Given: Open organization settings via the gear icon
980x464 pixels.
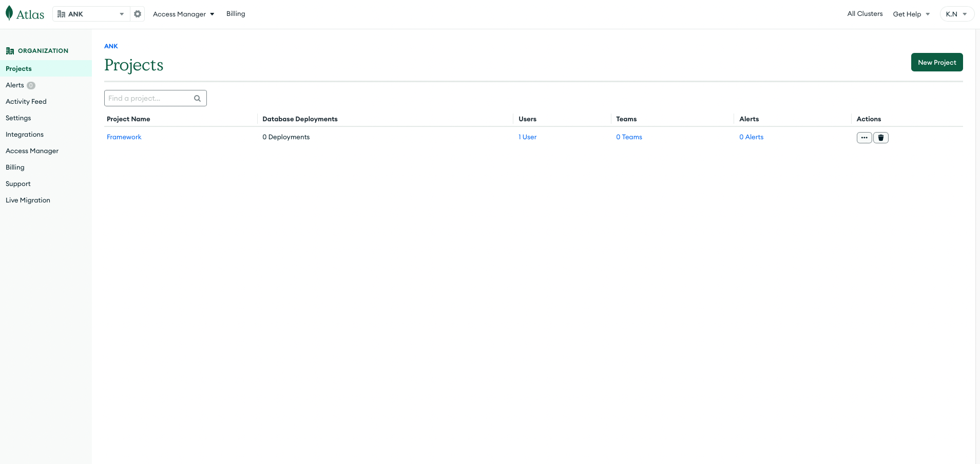Looking at the screenshot, I should (137, 13).
